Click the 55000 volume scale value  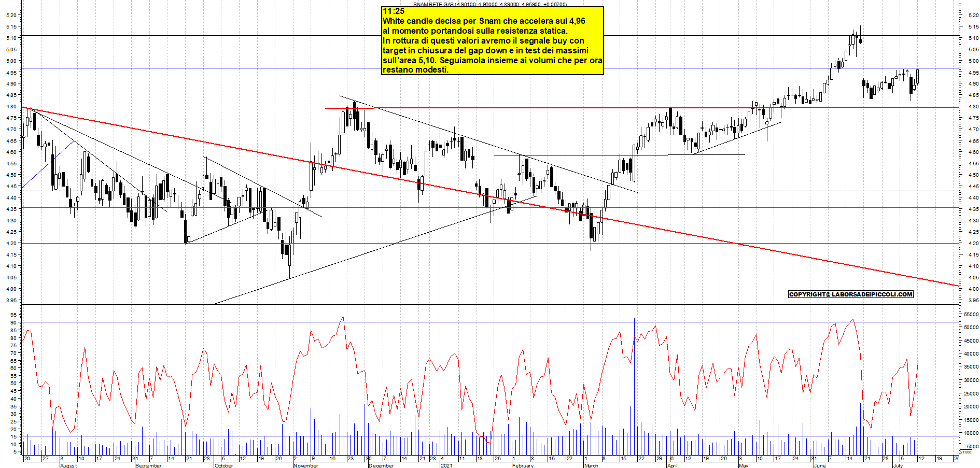coord(971,314)
